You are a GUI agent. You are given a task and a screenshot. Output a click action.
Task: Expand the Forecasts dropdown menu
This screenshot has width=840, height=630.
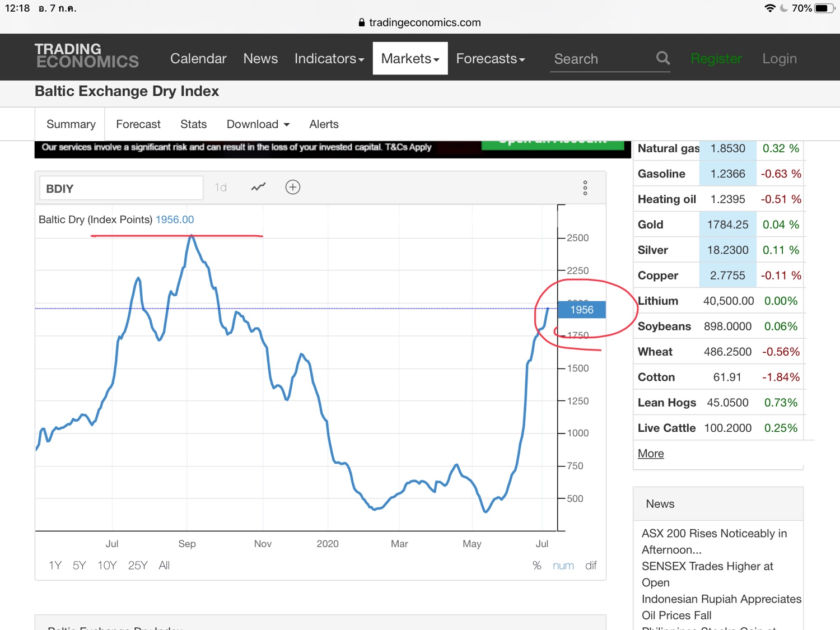click(490, 59)
